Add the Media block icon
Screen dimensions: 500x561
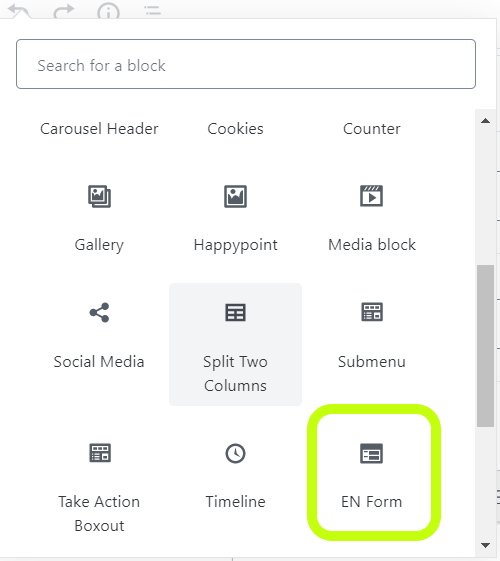pos(371,196)
